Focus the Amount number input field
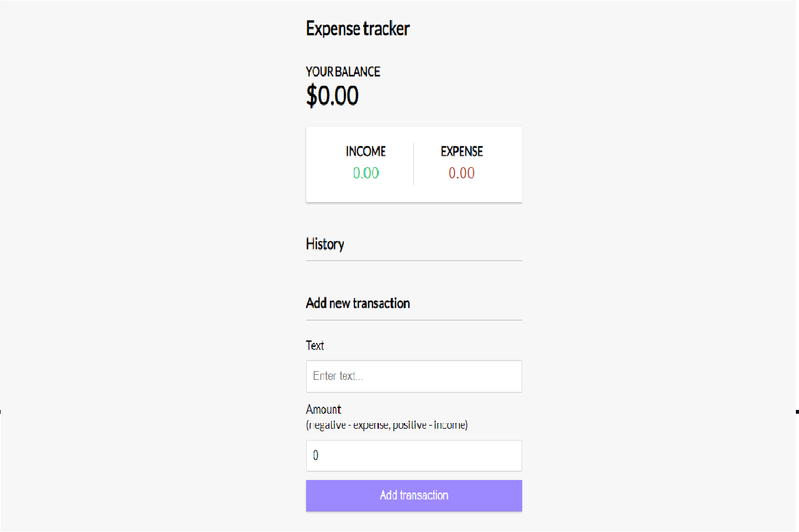This screenshot has width=799, height=532. tap(413, 456)
